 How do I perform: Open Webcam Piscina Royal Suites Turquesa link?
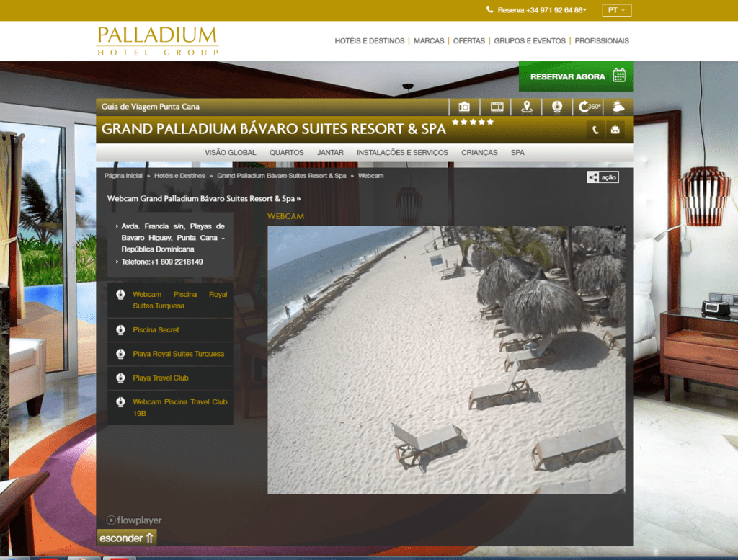pyautogui.click(x=179, y=301)
